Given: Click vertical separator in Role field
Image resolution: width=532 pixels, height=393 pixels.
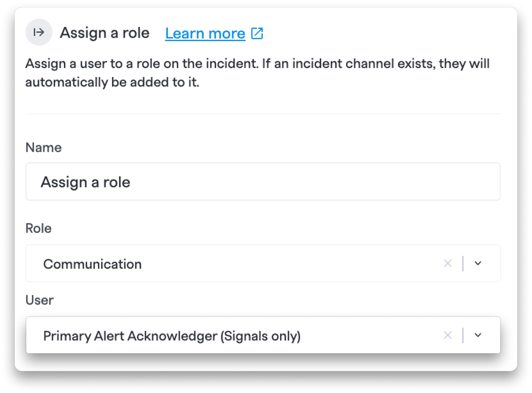Looking at the screenshot, I should click(463, 263).
